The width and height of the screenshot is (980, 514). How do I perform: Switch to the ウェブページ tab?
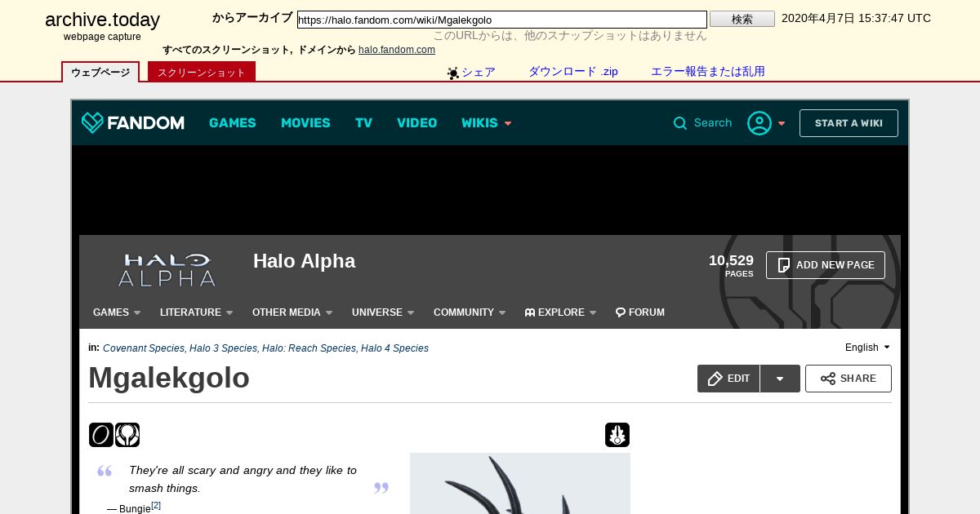pos(100,72)
